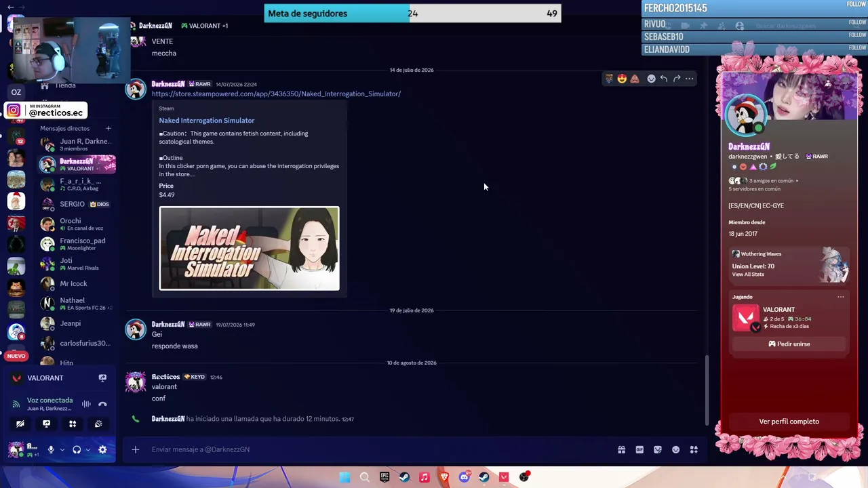
Task: Open add reaction picker on message
Action: 651,79
